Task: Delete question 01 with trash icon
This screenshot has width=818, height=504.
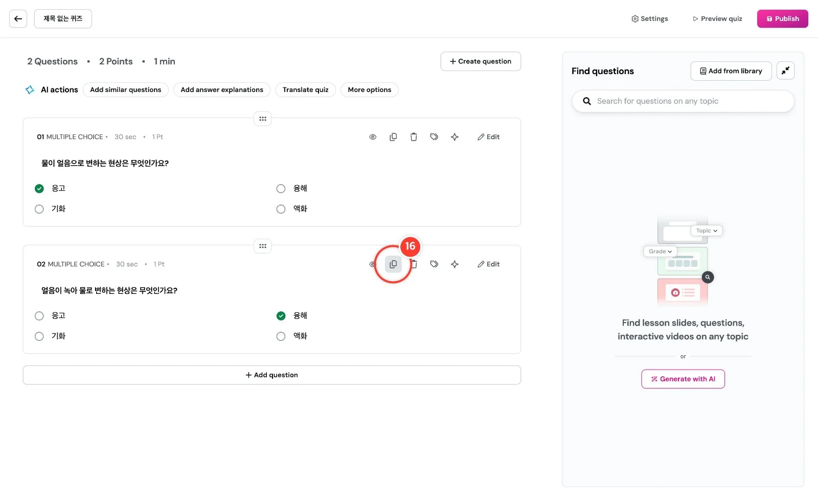Action: [x=414, y=137]
